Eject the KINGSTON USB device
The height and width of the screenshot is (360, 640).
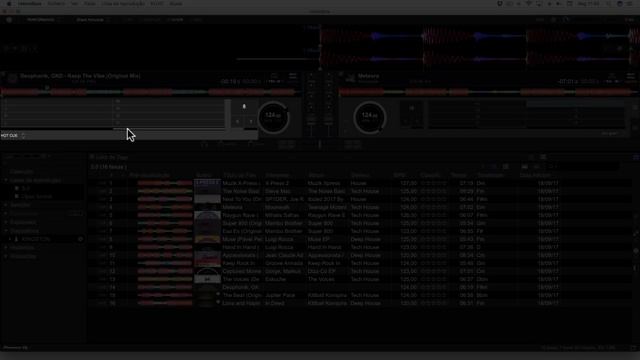tap(80, 239)
